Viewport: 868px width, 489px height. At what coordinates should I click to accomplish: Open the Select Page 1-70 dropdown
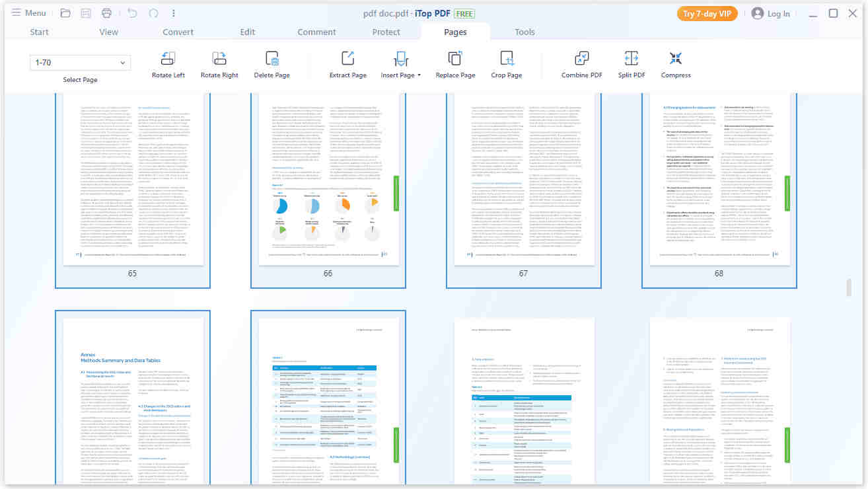80,63
